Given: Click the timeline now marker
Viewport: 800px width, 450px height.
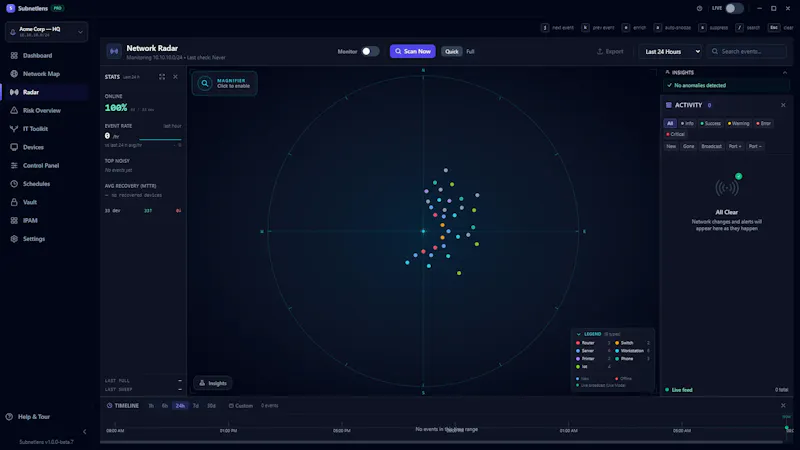Looking at the screenshot, I should pyautogui.click(x=787, y=427).
